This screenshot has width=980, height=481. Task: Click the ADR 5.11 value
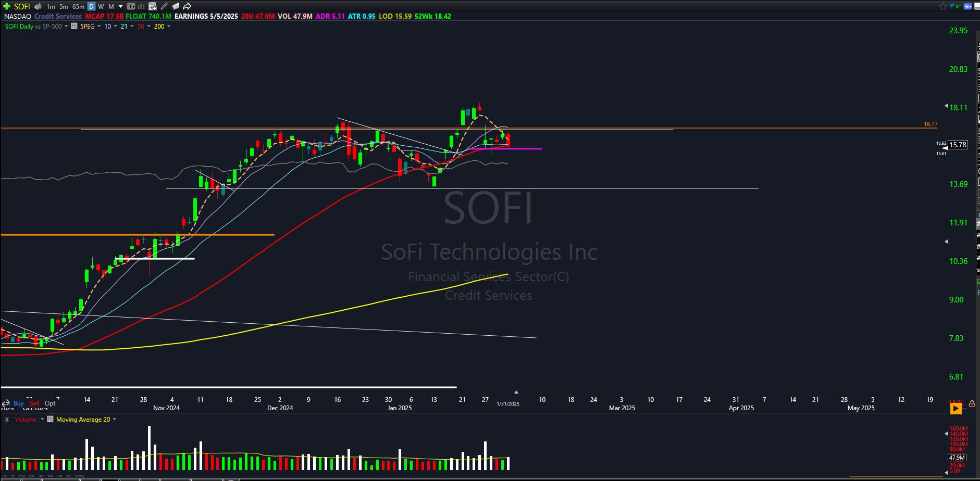point(330,16)
